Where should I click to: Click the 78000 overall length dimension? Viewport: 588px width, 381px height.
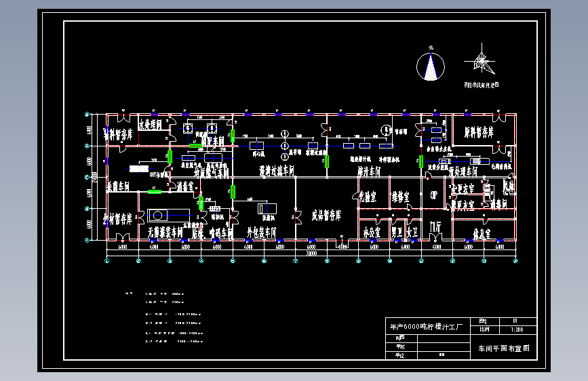pyautogui.click(x=311, y=253)
